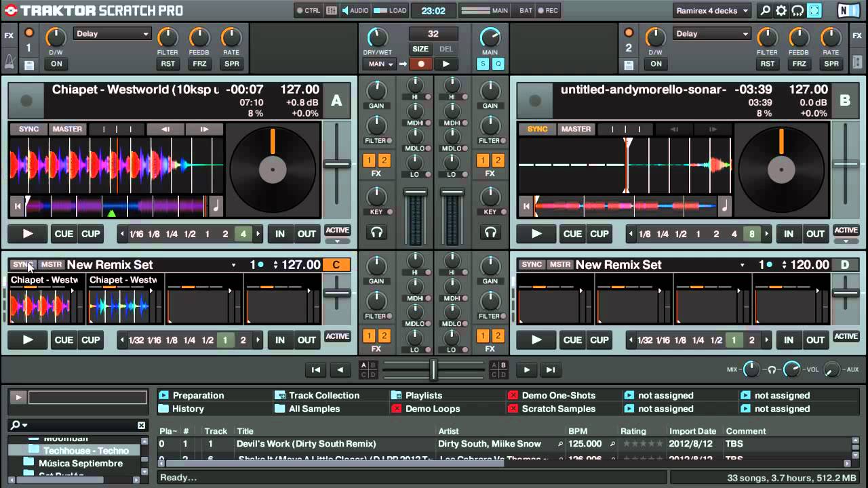Click the keylock note icon on Deck A
The image size is (868, 488).
(216, 205)
